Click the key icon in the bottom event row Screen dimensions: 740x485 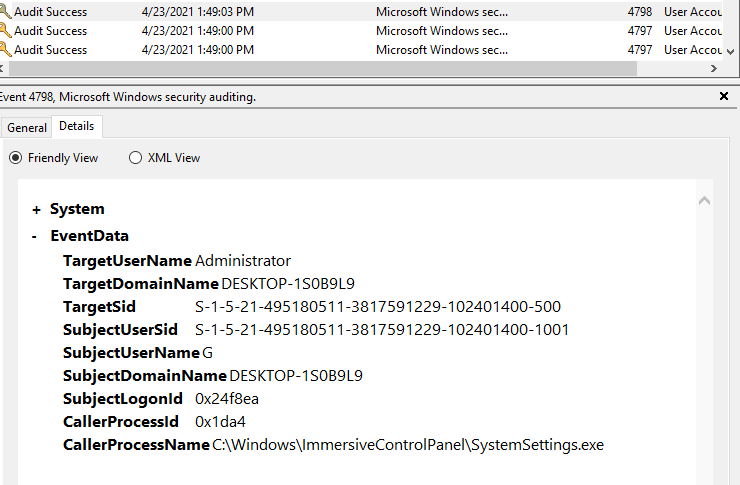click(x=6, y=49)
